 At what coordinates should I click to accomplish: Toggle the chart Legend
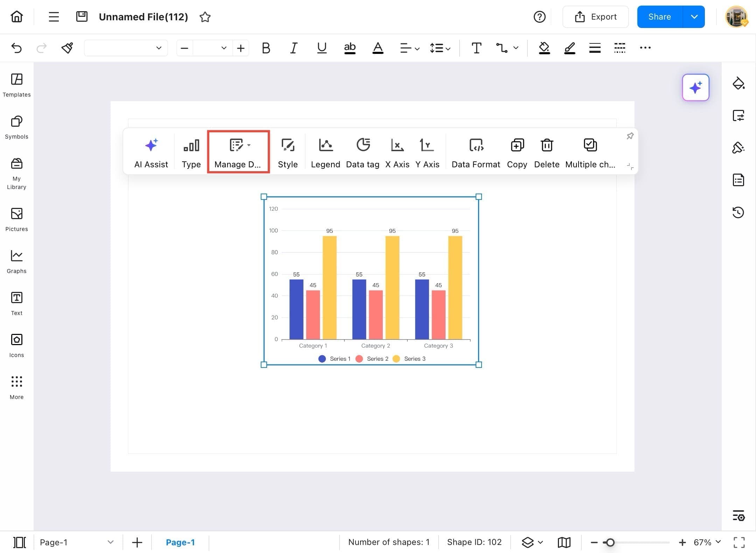point(325,152)
